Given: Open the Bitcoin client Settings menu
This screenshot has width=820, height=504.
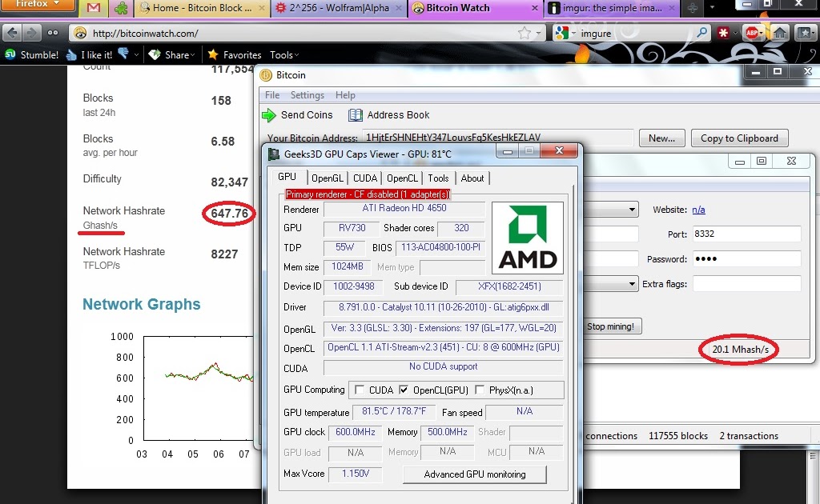Looking at the screenshot, I should tap(307, 95).
